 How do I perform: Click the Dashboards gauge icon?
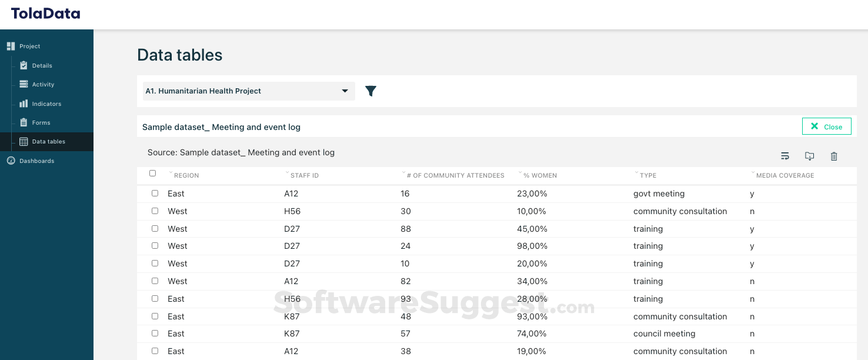11,161
